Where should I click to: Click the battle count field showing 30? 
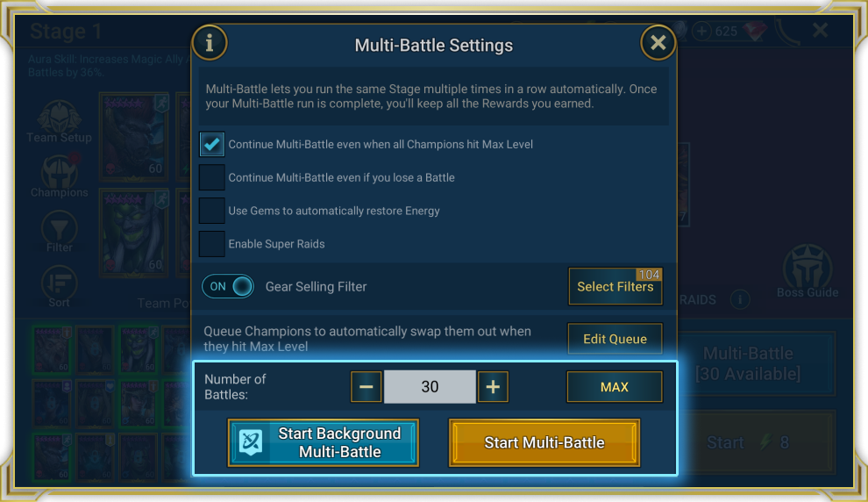click(x=430, y=387)
